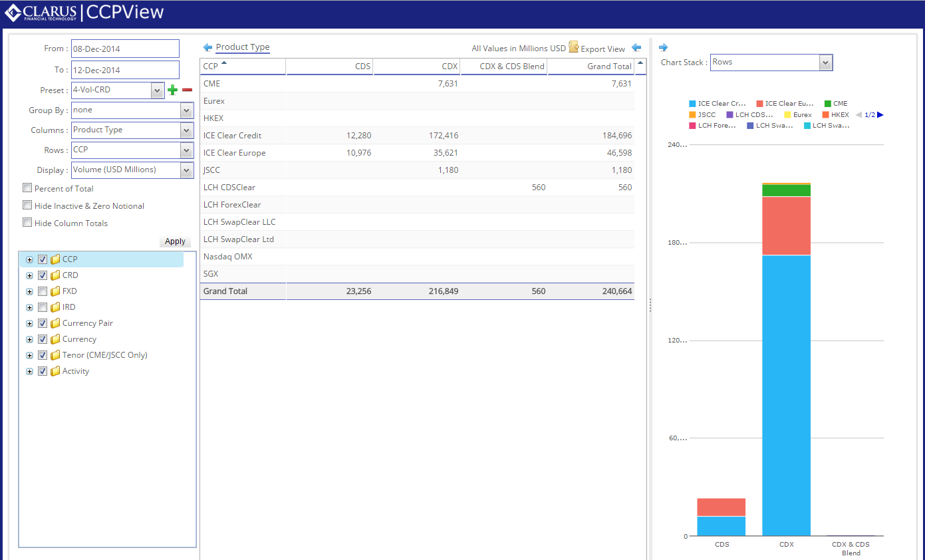The image size is (925, 560).
Task: Click the red minus remove preset icon
Action: [x=187, y=90]
